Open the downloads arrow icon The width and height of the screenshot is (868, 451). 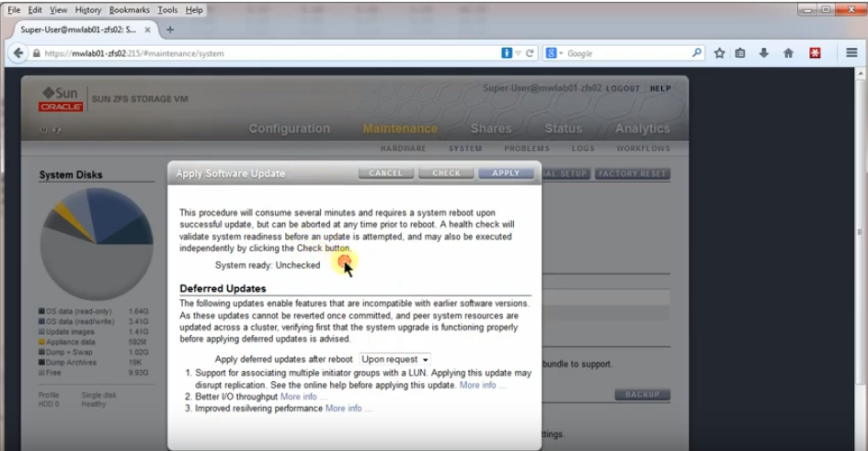[764, 53]
